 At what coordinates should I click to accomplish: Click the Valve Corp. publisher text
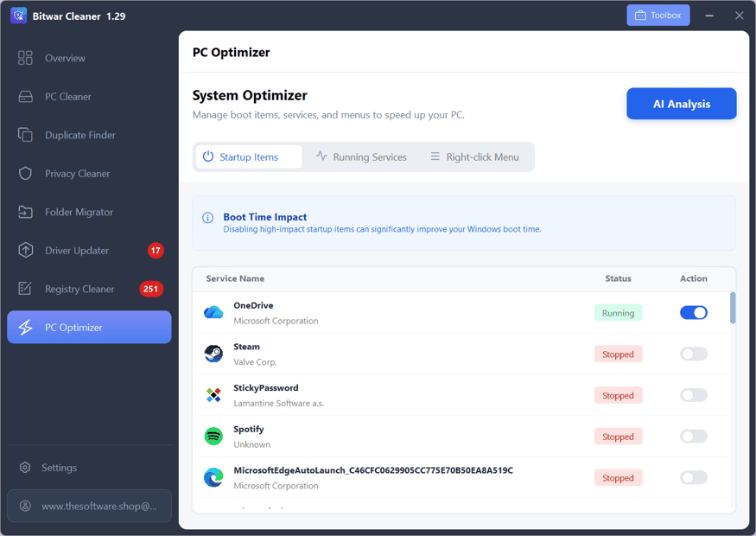click(x=255, y=362)
